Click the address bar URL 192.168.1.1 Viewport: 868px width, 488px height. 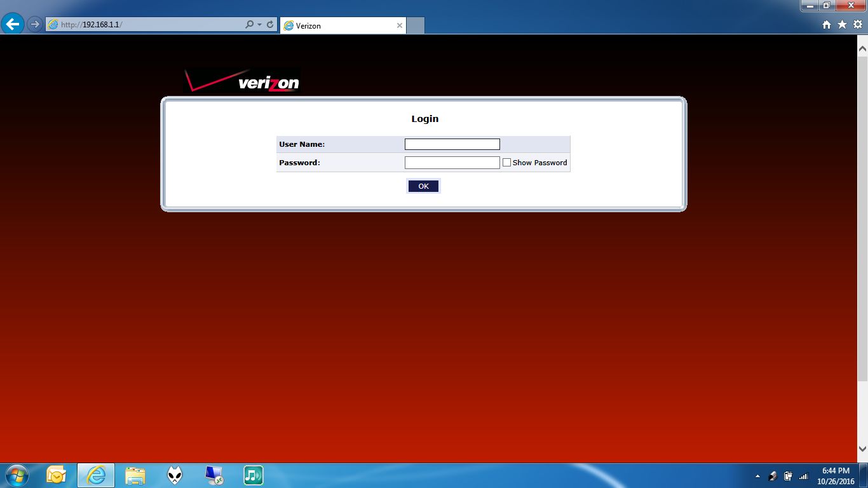tap(92, 25)
